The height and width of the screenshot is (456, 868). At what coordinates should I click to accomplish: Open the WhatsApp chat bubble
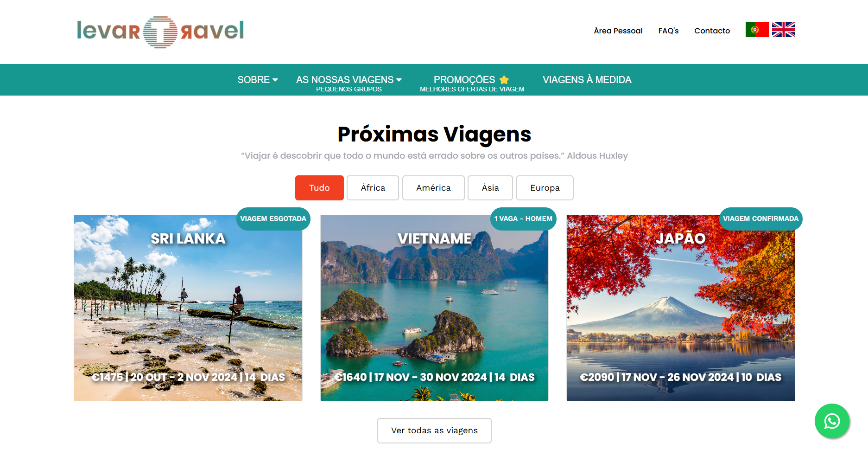click(832, 421)
